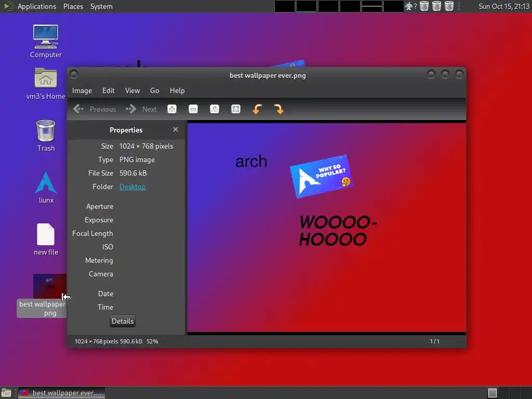Select the liunx Arch icon
Viewport: 532px width, 399px height.
tap(46, 187)
